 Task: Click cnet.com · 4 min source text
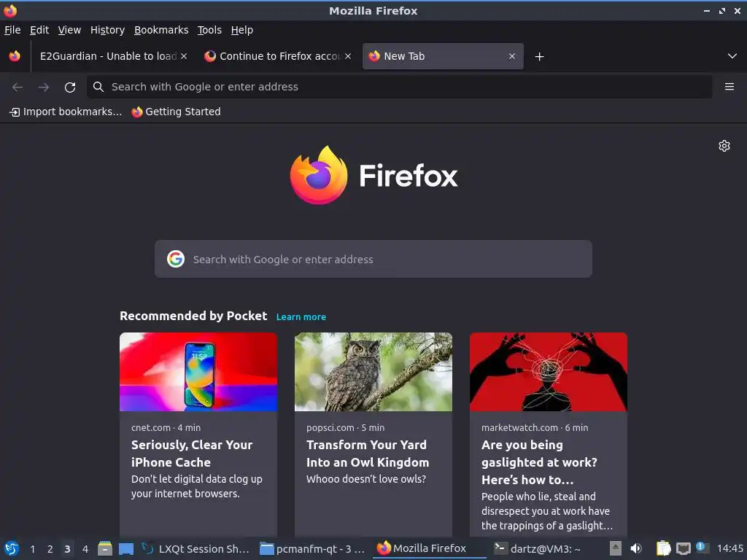166,427
